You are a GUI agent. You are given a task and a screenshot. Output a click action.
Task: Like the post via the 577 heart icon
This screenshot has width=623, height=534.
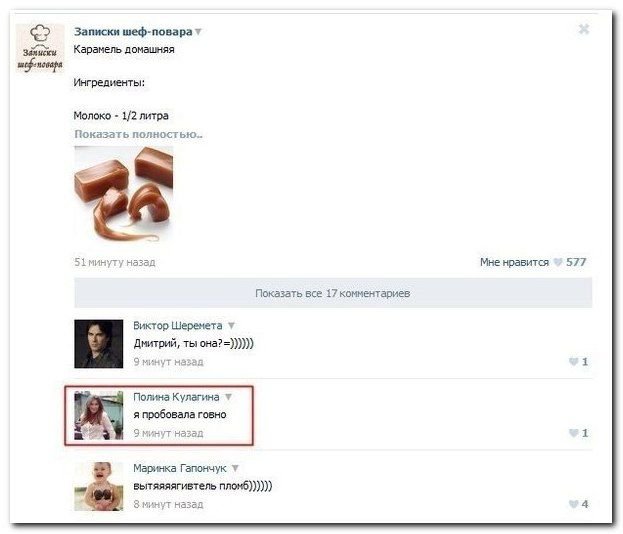(558, 262)
